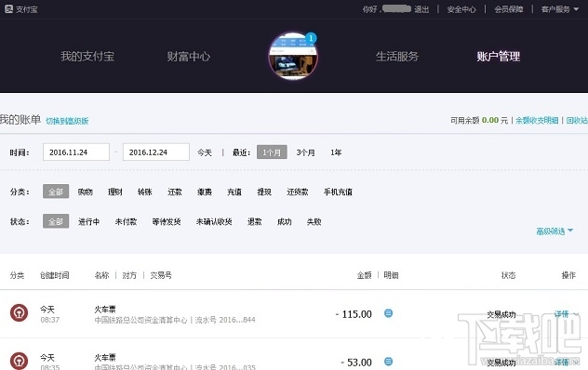Click 对方 column header
The height and width of the screenshot is (370, 588).
click(129, 275)
